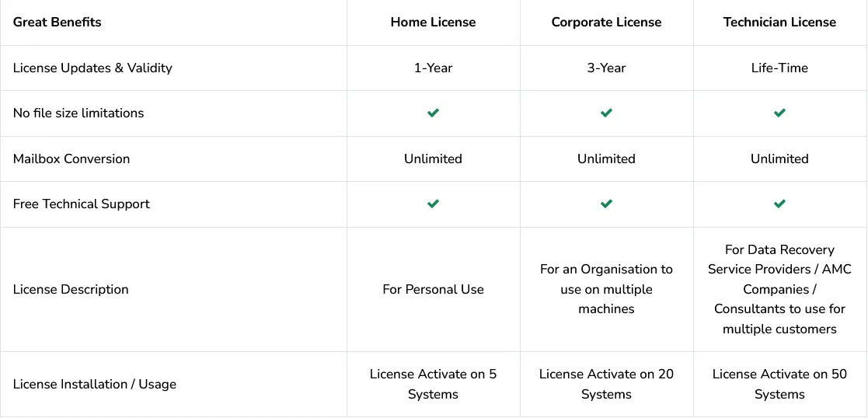
Task: Click the Life-Time validity cell
Action: tap(779, 68)
